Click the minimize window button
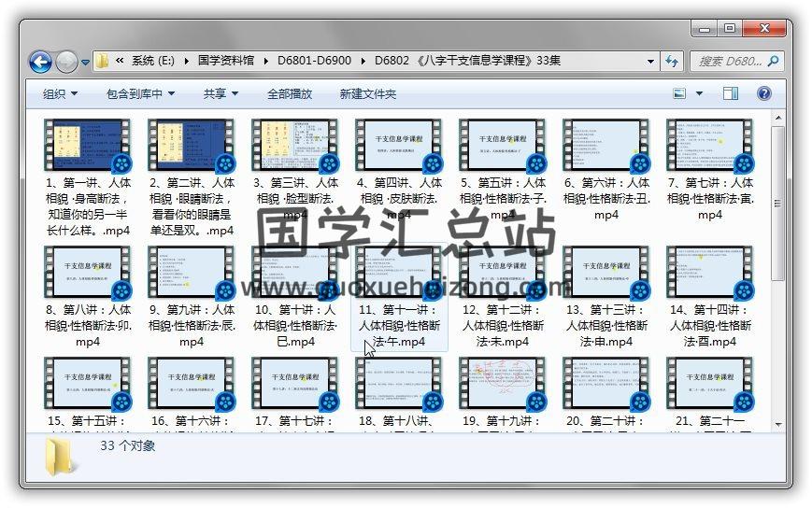The width and height of the screenshot is (812, 508). [x=704, y=29]
